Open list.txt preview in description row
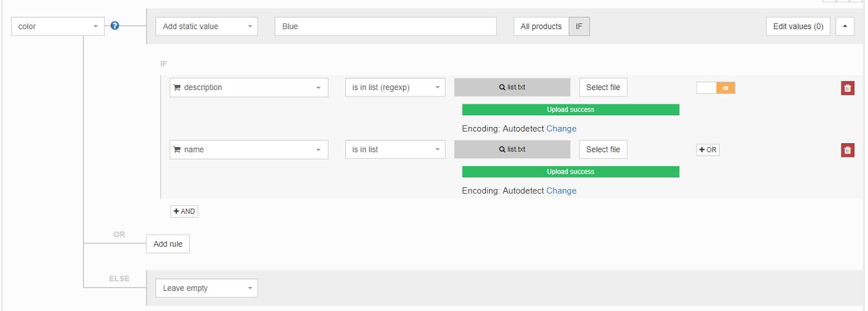 [512, 87]
